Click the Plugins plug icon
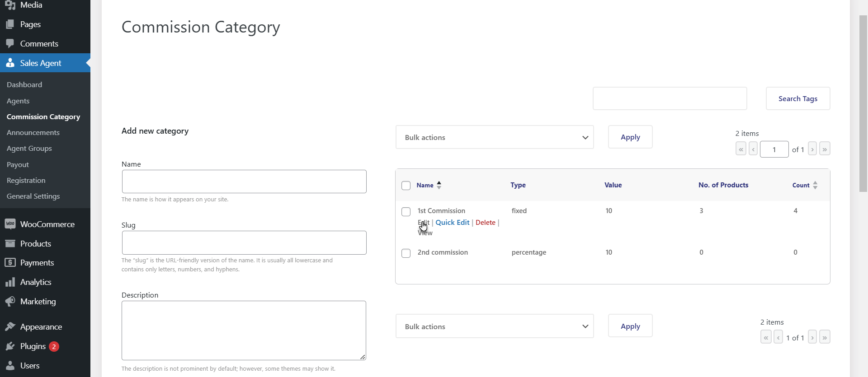 click(x=10, y=346)
